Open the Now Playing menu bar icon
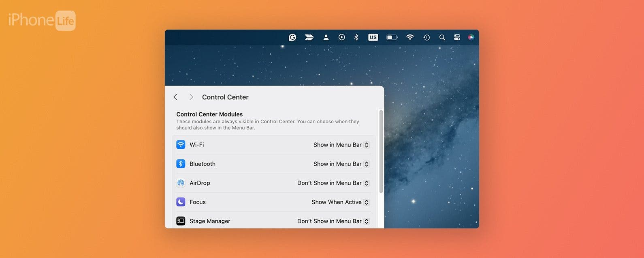Screen dimensions: 644x258 (x=342, y=37)
